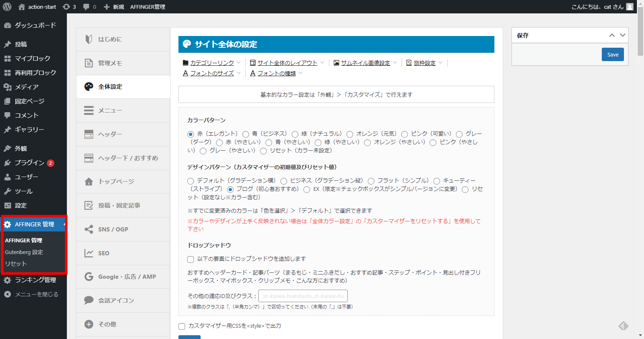Viewport: 644px width, 339px height.
Task: Click the AFFINGER 管理 gear icon
Action: pos(8,224)
